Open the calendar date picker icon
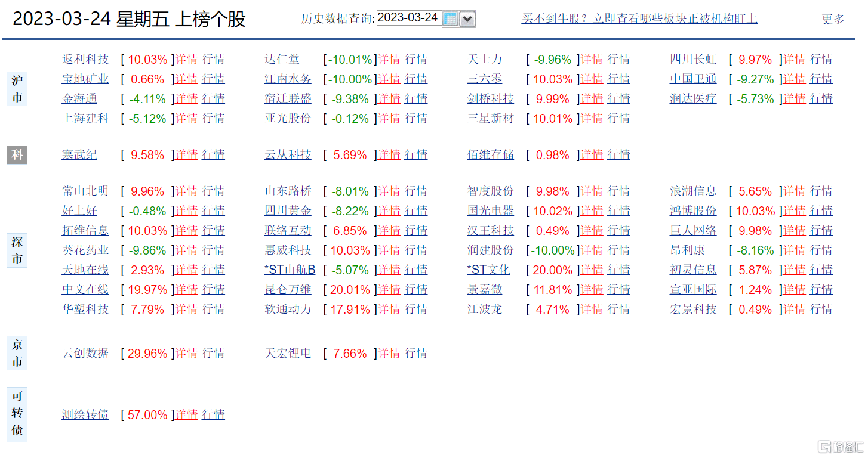 tap(451, 19)
